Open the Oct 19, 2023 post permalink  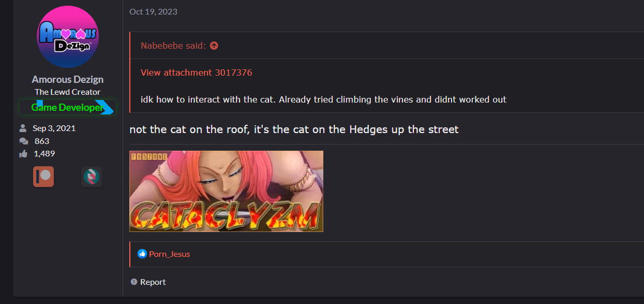[153, 11]
